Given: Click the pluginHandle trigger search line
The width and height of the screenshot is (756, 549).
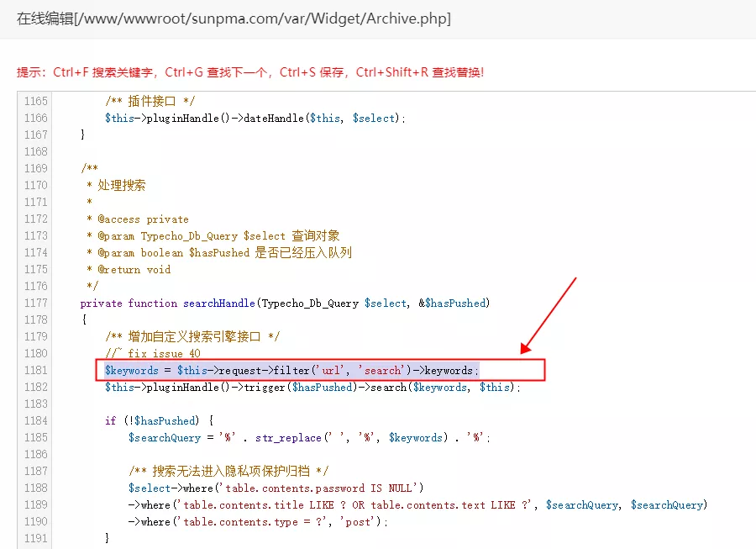Looking at the screenshot, I should (x=312, y=388).
